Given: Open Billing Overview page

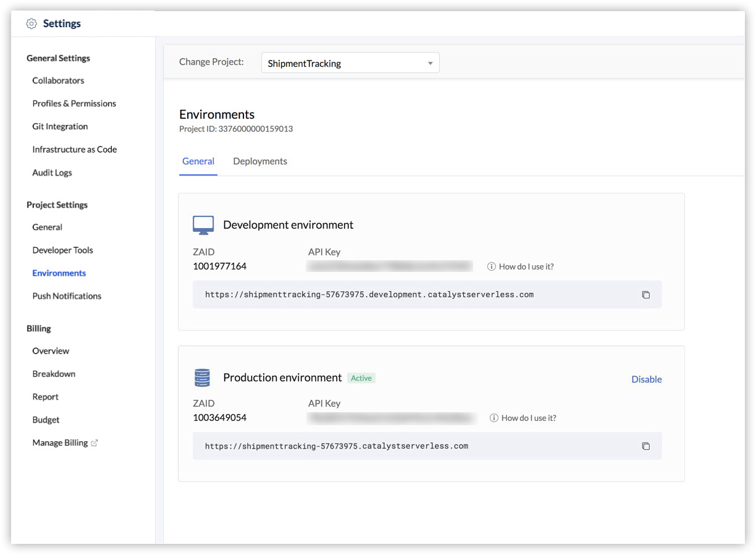Looking at the screenshot, I should pos(51,351).
